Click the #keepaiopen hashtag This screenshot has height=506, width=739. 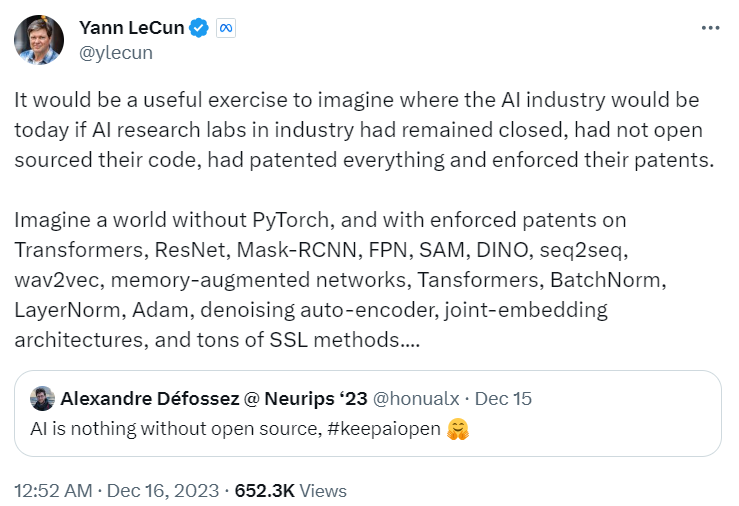click(x=384, y=429)
